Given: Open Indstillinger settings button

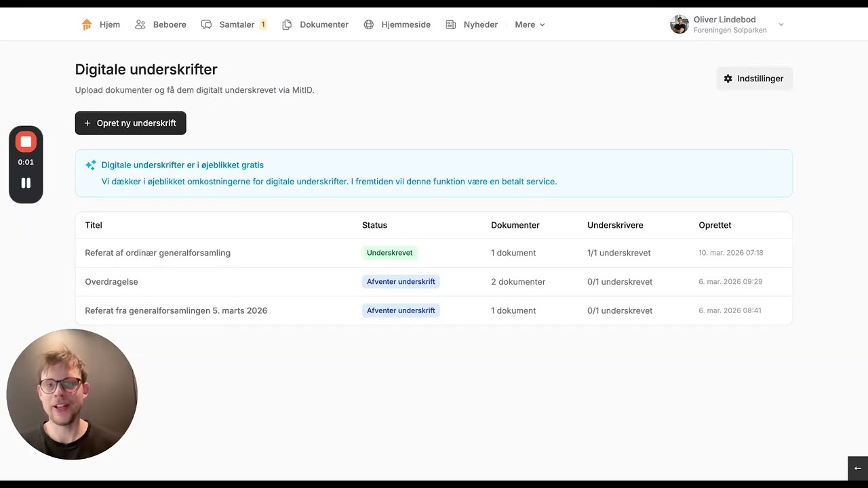Looking at the screenshot, I should coord(754,79).
